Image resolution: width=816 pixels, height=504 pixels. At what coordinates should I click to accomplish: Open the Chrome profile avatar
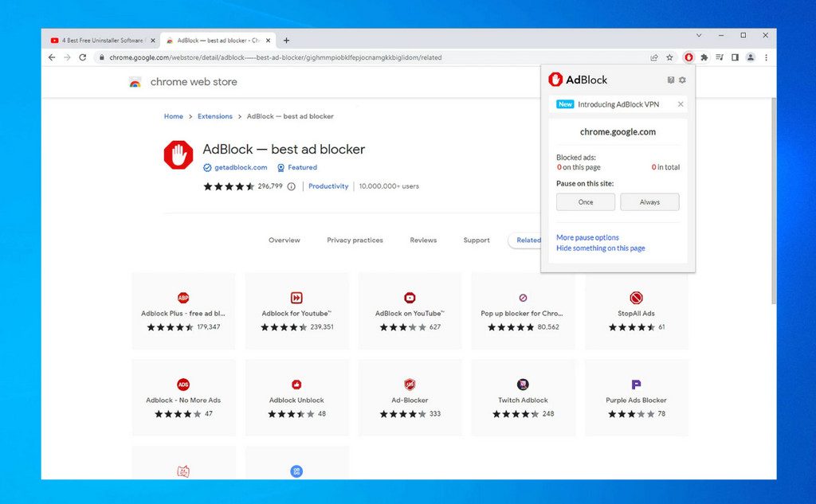coord(751,57)
